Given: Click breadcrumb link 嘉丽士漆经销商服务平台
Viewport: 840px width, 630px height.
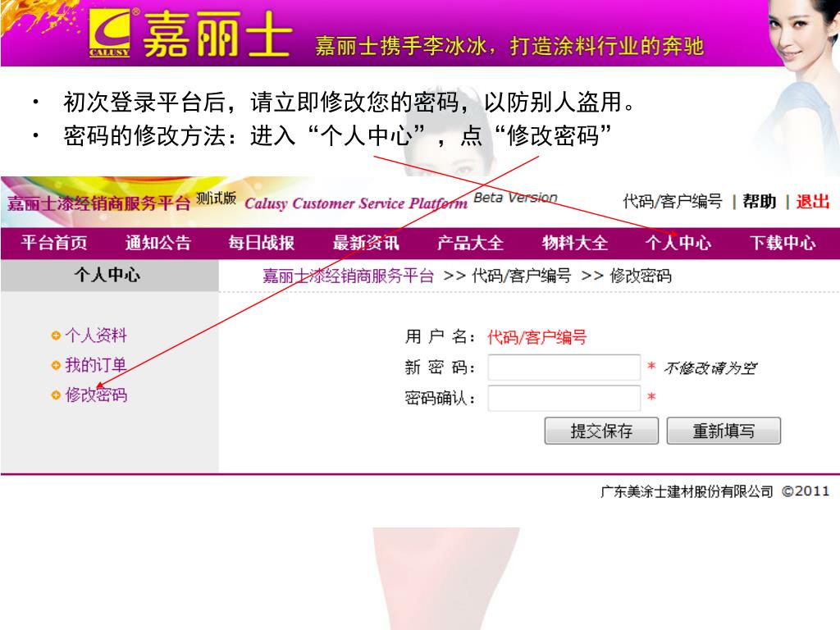Looking at the screenshot, I should click(x=348, y=276).
